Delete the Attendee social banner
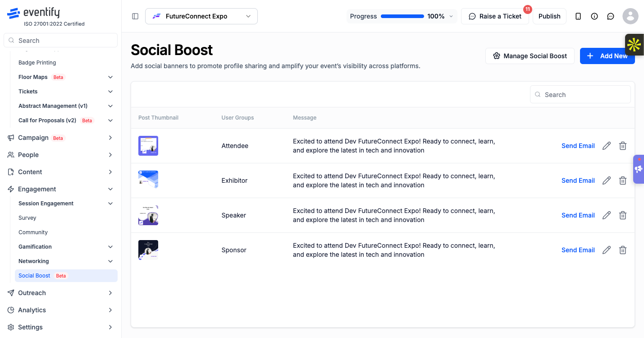 pyautogui.click(x=623, y=146)
